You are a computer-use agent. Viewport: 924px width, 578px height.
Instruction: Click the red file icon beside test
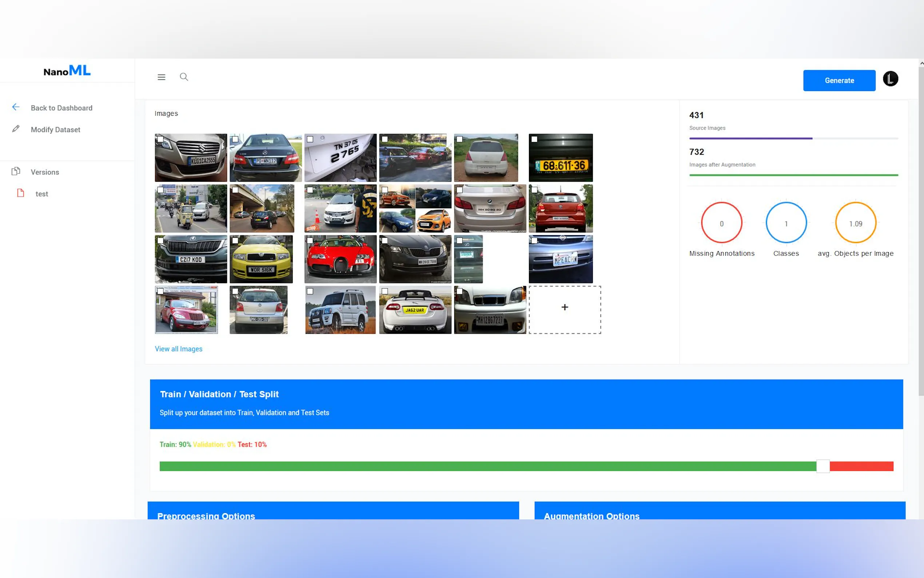click(21, 193)
